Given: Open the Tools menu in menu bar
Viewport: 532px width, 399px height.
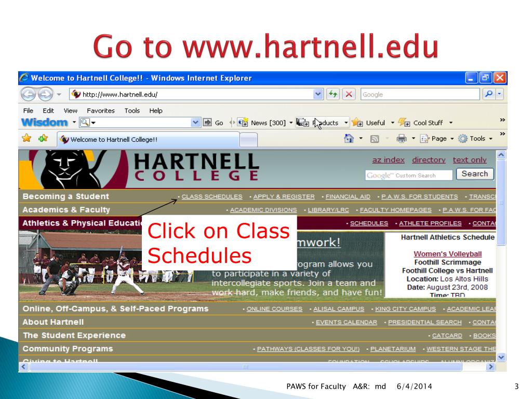Looking at the screenshot, I should click(x=132, y=111).
